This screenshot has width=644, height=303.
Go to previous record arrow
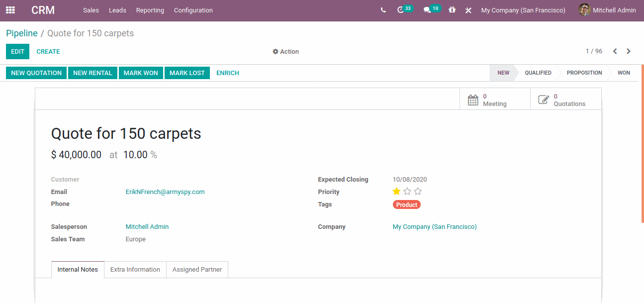click(x=615, y=51)
